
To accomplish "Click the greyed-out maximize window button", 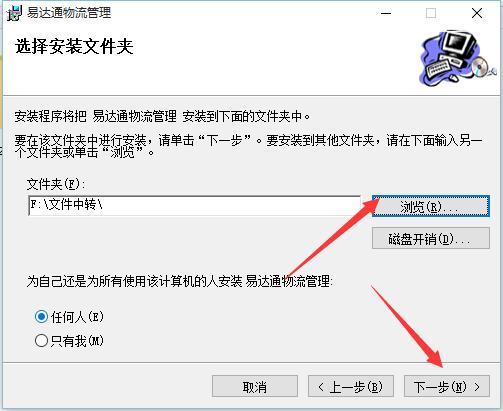I will (431, 13).
